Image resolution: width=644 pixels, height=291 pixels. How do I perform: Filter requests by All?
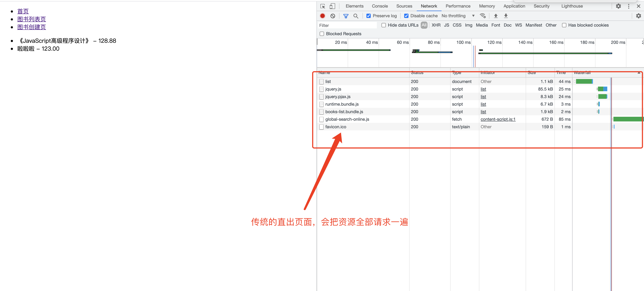pyautogui.click(x=424, y=25)
